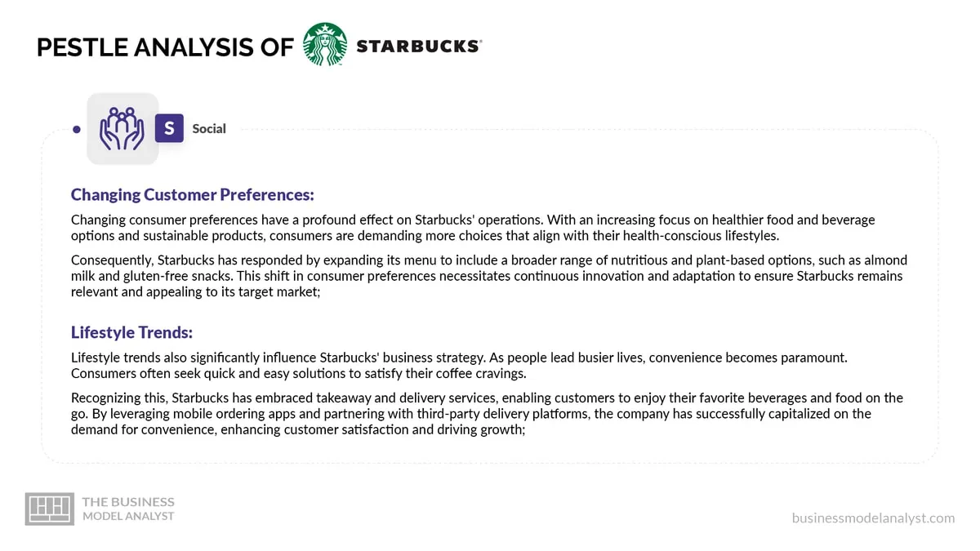This screenshot has height=551, width=980.
Task: Click the small purple bullet dot
Action: 77,129
